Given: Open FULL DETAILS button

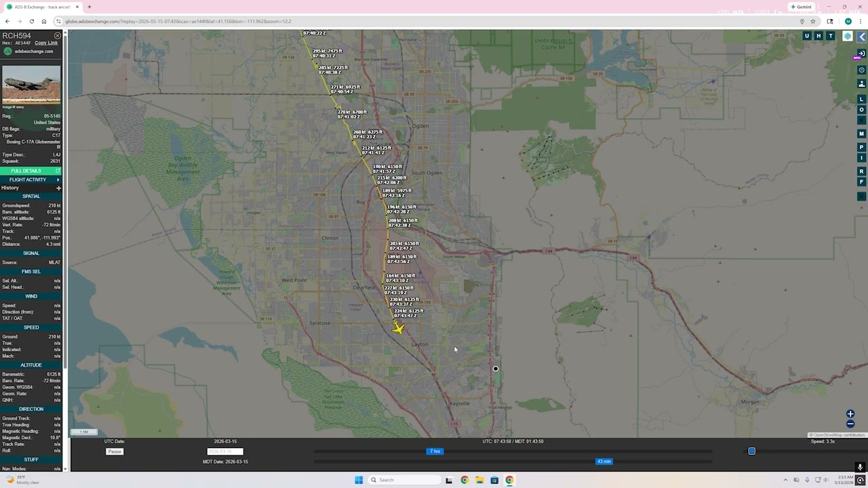Looking at the screenshot, I should point(31,171).
